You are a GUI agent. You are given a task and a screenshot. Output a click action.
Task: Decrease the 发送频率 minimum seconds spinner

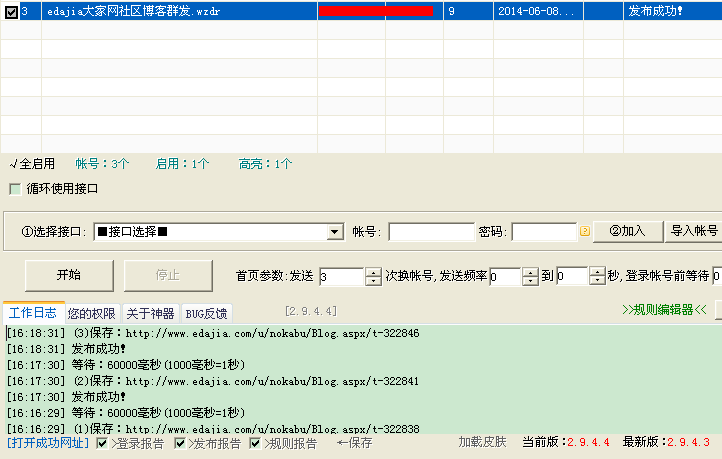pyautogui.click(x=530, y=281)
